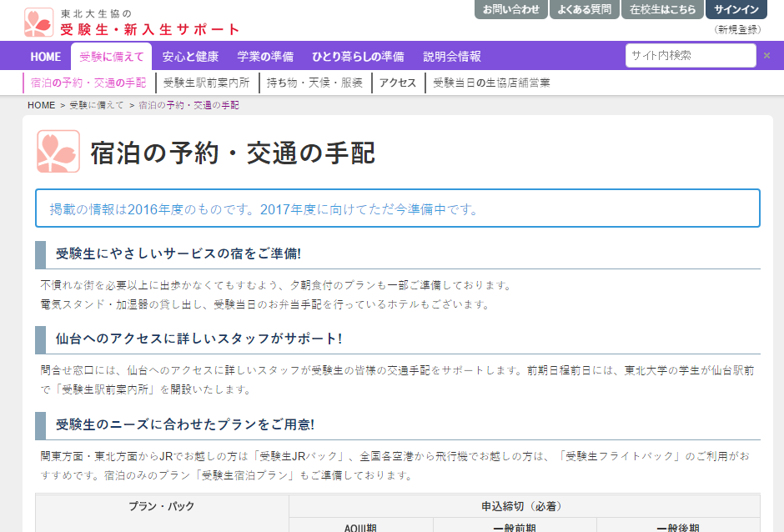Select 持ち物・天候・服装 submenu item
This screenshot has height=532, width=784.
point(314,83)
